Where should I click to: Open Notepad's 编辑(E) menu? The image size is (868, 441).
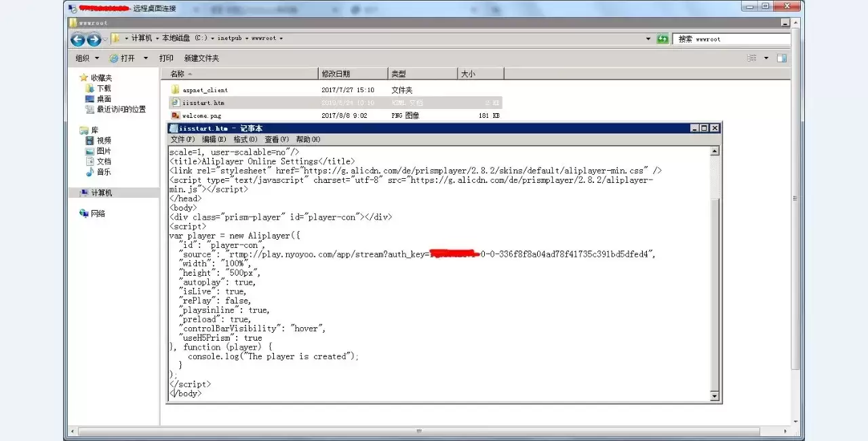pos(214,140)
